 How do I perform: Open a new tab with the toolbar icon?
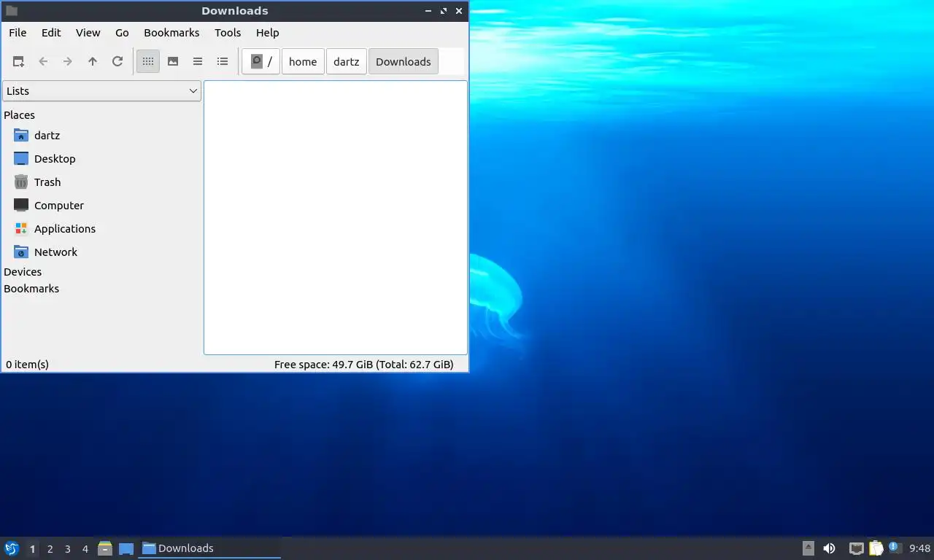[18, 62]
